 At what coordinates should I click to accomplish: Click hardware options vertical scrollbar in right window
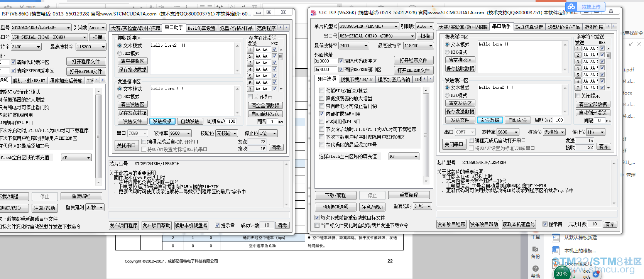click(426, 135)
